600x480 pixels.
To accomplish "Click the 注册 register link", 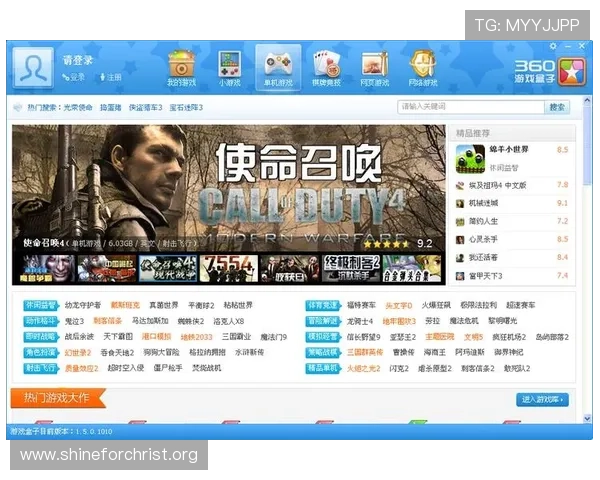I will click(x=111, y=77).
